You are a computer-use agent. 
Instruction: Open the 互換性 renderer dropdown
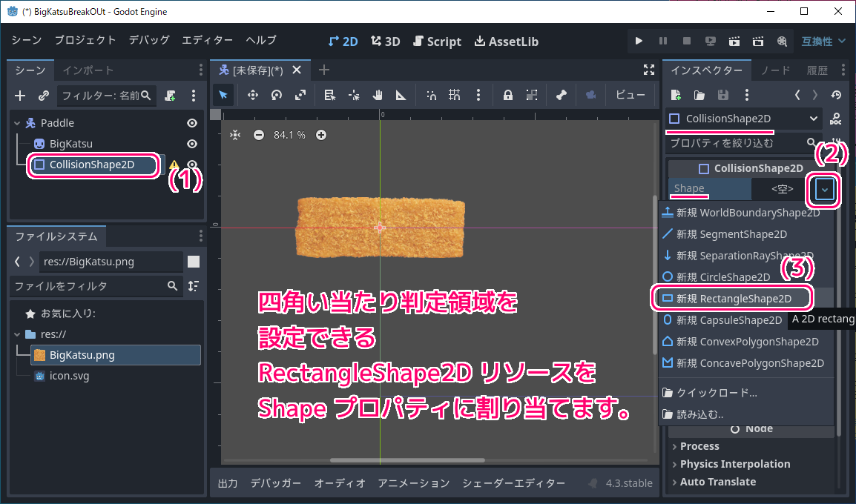coord(823,41)
